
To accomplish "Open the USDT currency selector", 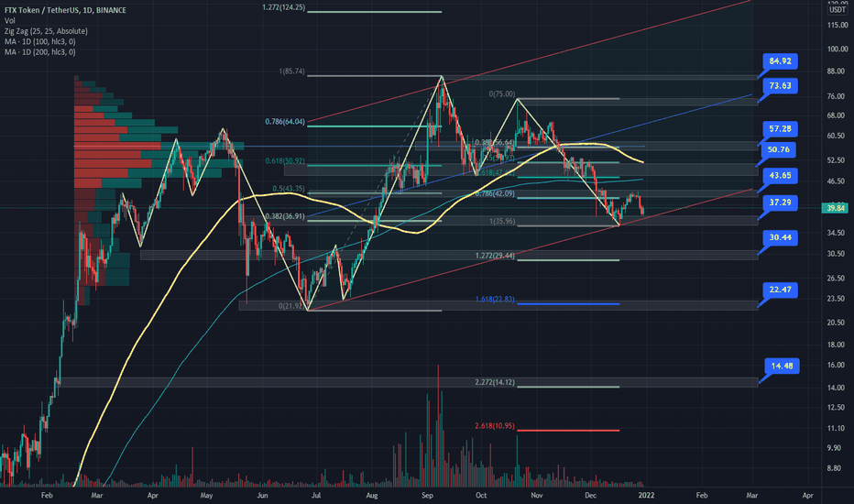I will (838, 10).
